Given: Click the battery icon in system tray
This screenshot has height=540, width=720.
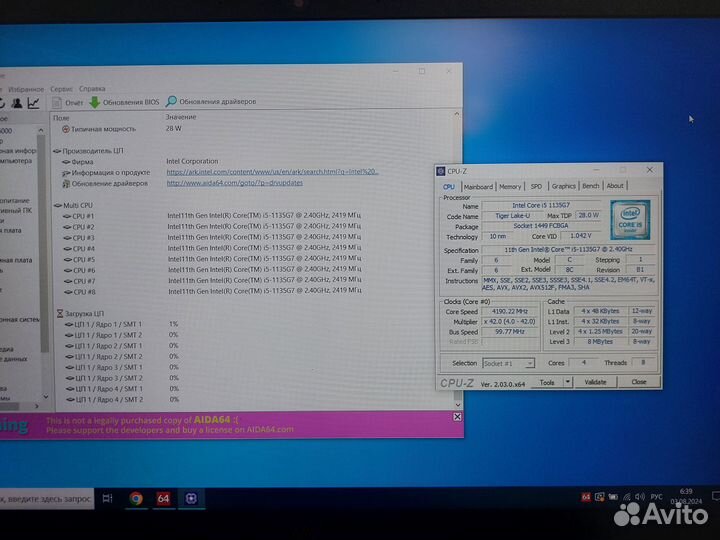Looking at the screenshot, I should point(613,497).
